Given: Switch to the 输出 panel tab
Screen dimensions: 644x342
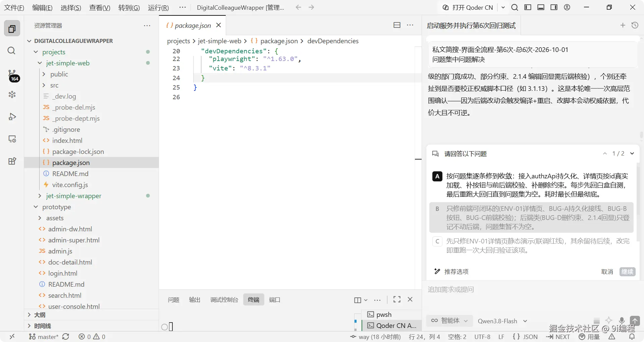Looking at the screenshot, I should [195, 300].
